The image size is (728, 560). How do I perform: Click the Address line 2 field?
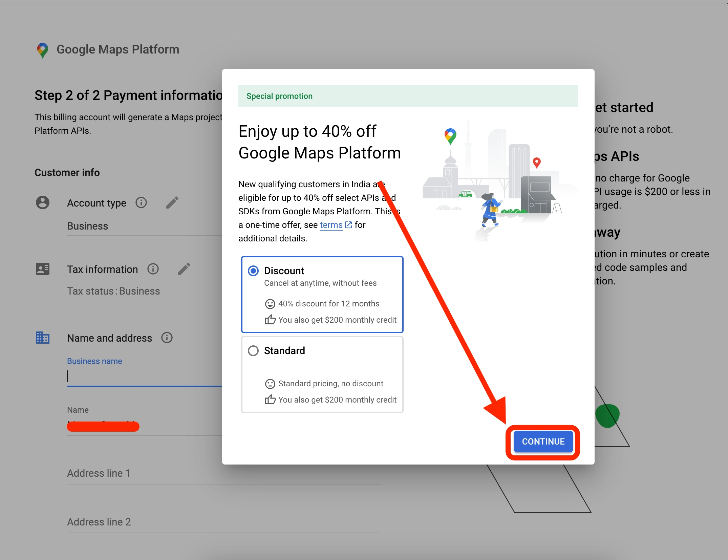tap(224, 522)
